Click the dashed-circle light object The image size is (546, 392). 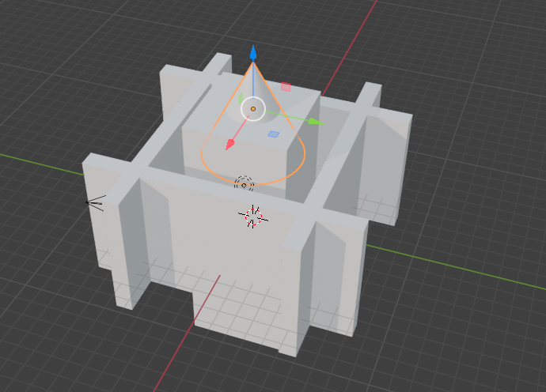(x=244, y=184)
